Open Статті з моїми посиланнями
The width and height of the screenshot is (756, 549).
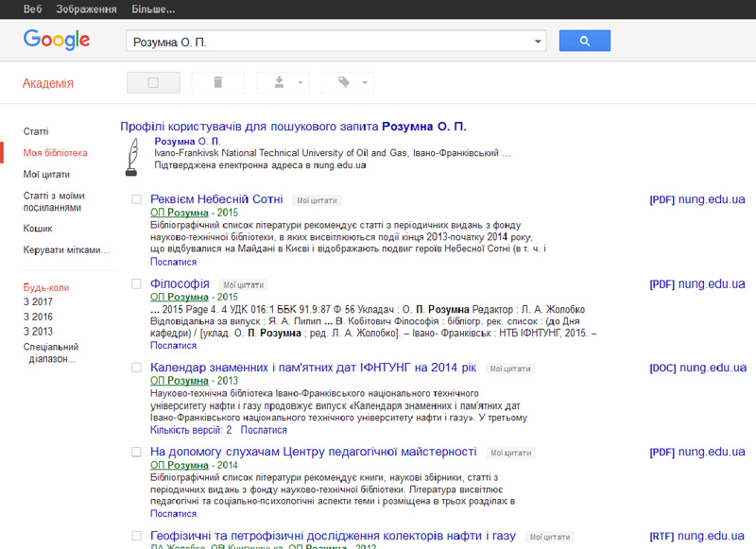[54, 201]
